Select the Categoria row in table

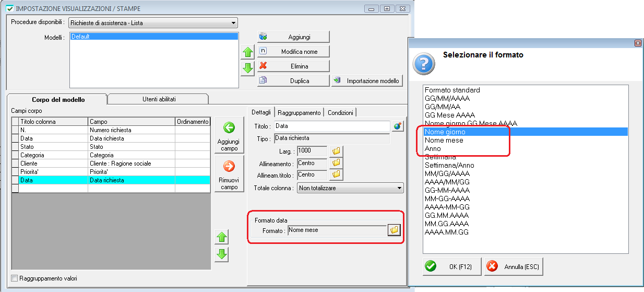[111, 155]
